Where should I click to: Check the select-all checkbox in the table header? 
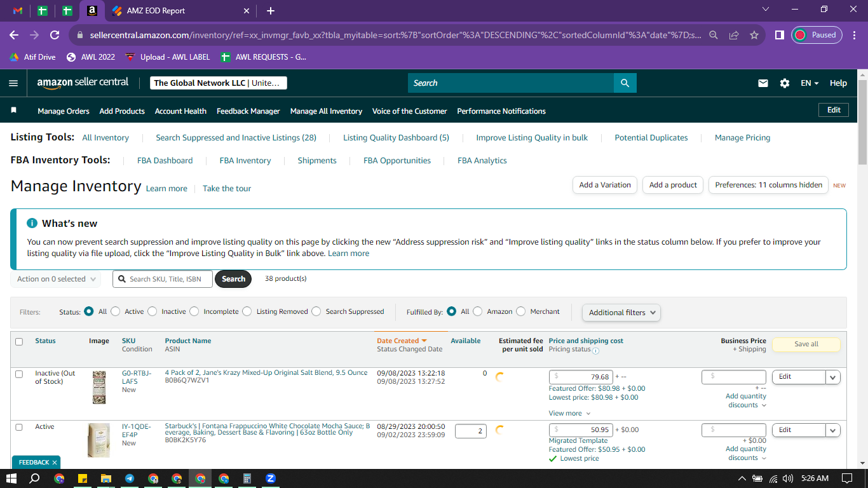tap(19, 342)
